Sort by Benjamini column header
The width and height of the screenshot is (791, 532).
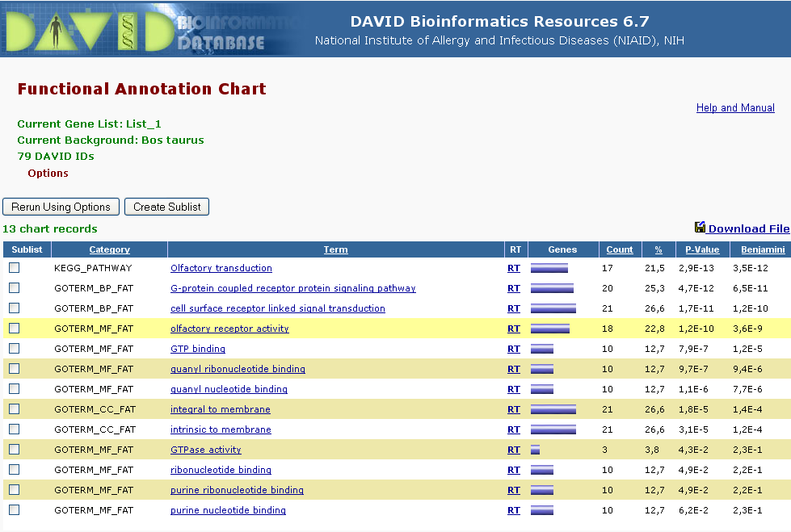(x=763, y=249)
